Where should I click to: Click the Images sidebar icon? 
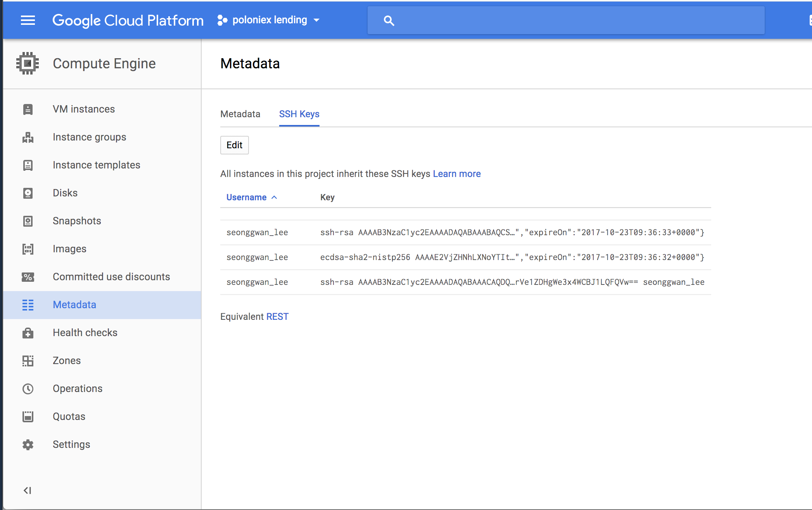pyautogui.click(x=28, y=248)
